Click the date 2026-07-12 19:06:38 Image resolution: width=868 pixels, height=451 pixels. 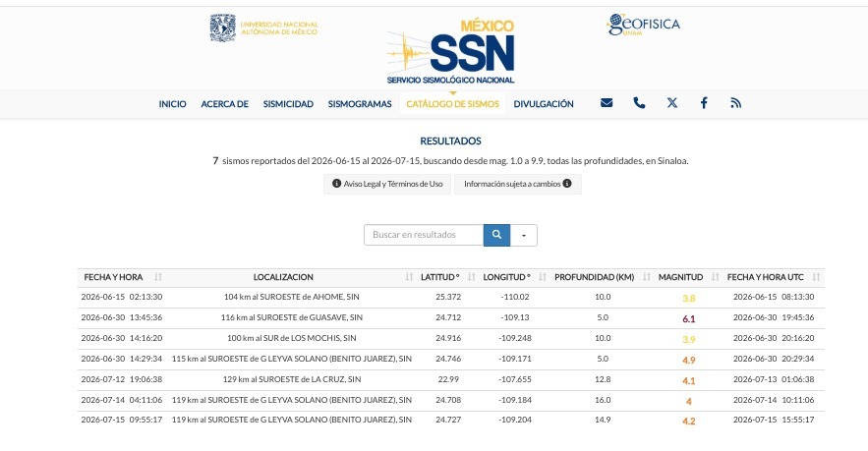click(x=122, y=379)
